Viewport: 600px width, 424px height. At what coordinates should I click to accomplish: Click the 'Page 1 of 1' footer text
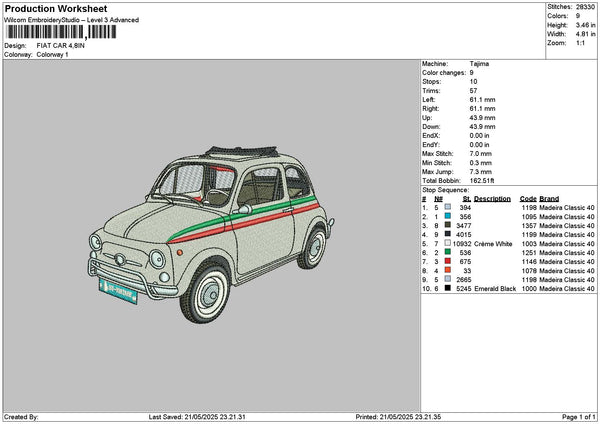pos(579,417)
